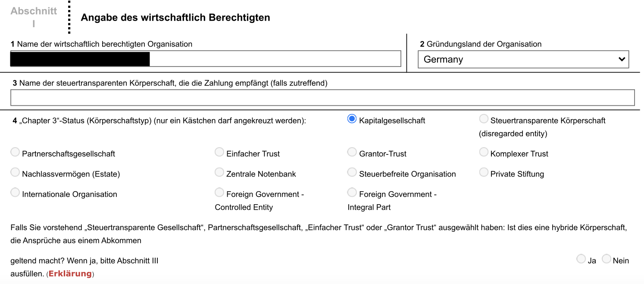Choose Grantor-Trust radio button
644x284 pixels.
(352, 152)
